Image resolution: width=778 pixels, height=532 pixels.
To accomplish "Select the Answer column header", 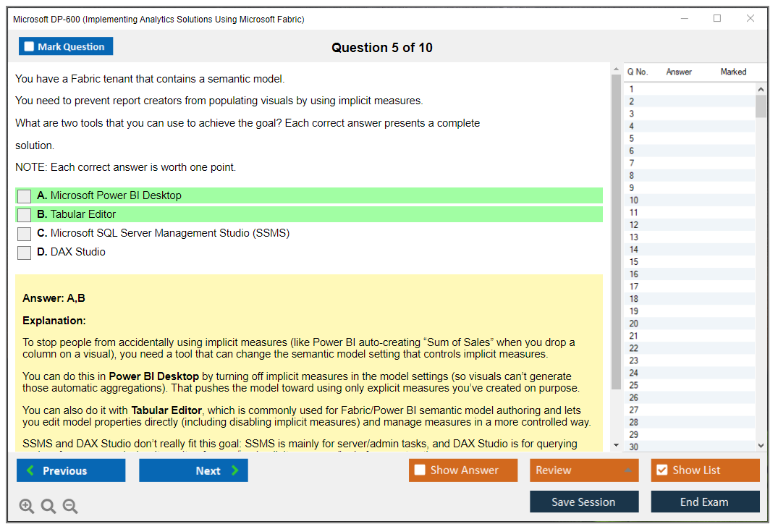I will coord(680,72).
